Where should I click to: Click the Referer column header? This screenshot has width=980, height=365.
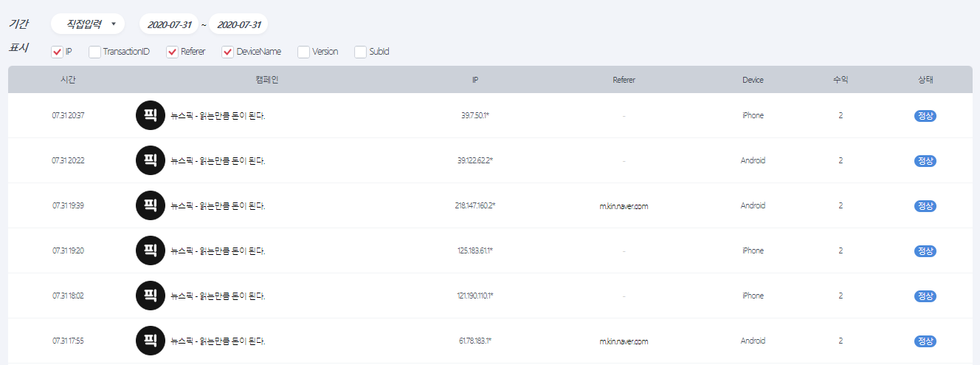624,80
